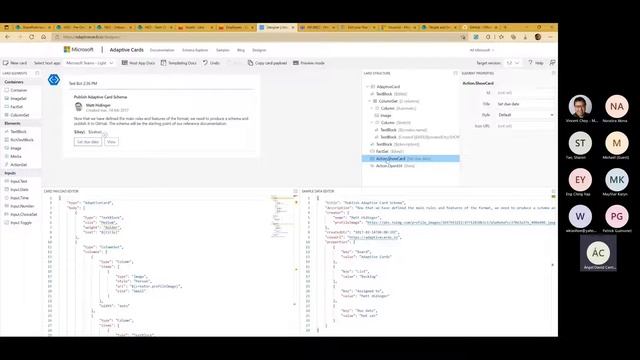Select RichTextBlock element in palette

(x=22, y=140)
